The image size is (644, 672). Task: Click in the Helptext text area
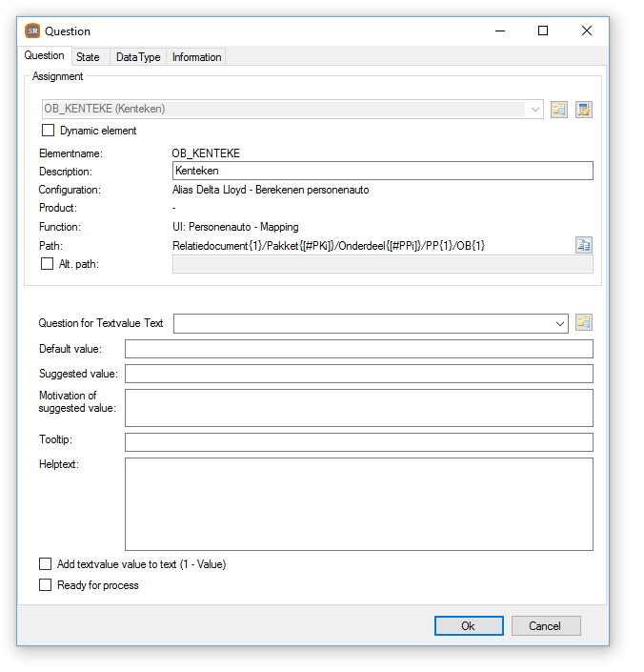359,504
